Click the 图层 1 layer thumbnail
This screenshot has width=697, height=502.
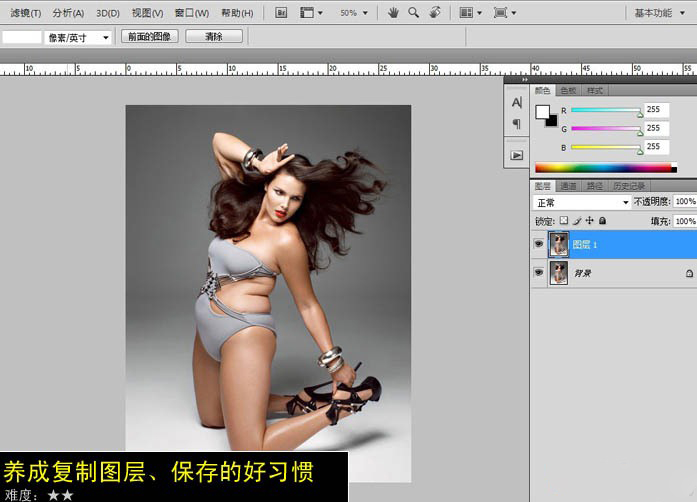pyautogui.click(x=558, y=244)
